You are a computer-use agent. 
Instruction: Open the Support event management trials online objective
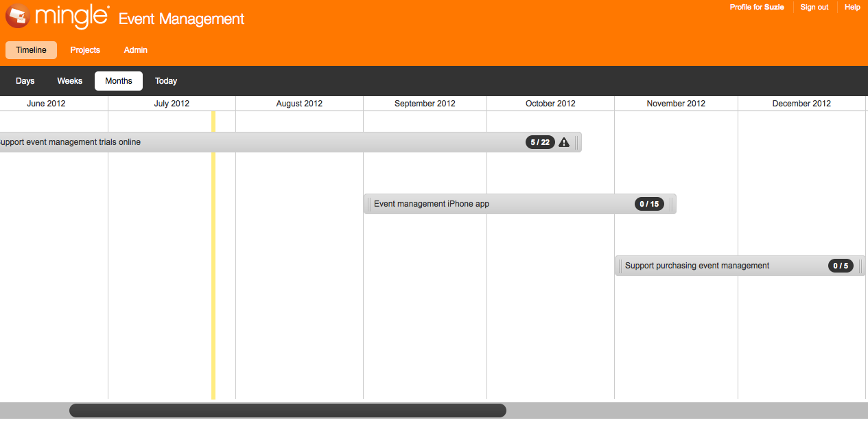[x=206, y=142]
